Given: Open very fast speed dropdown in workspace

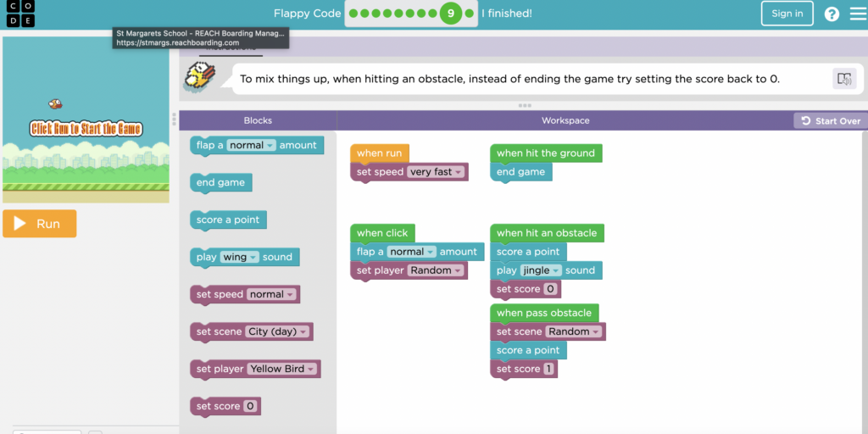Looking at the screenshot, I should (436, 172).
